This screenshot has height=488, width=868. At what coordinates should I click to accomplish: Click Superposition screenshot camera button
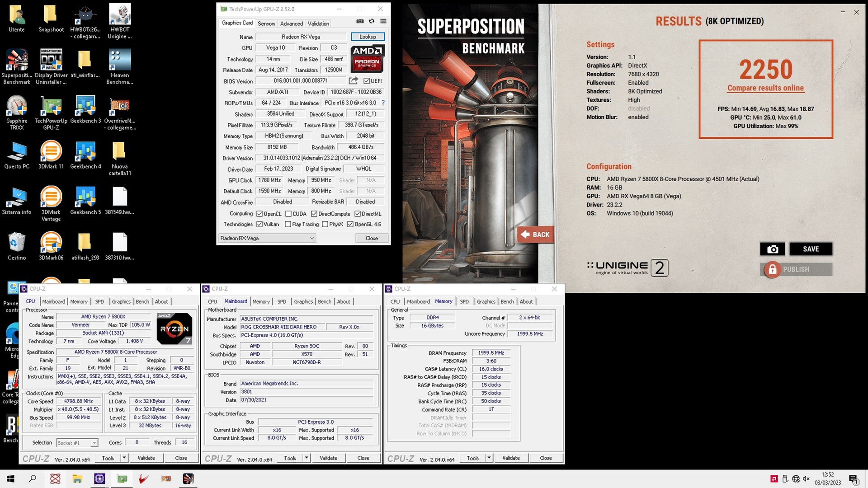point(773,249)
